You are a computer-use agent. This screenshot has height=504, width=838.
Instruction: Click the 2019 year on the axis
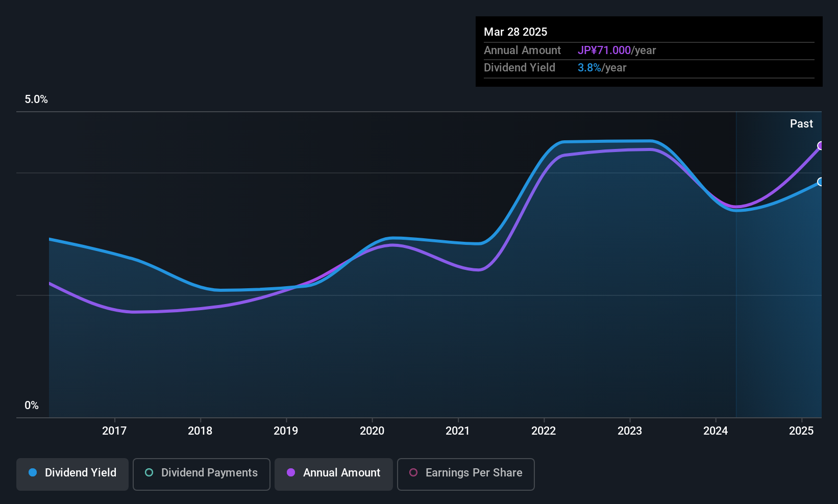click(x=286, y=431)
